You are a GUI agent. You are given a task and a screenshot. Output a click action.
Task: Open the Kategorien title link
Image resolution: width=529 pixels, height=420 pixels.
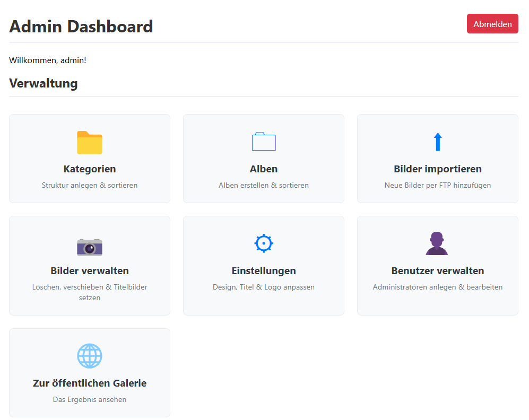pyautogui.click(x=90, y=169)
